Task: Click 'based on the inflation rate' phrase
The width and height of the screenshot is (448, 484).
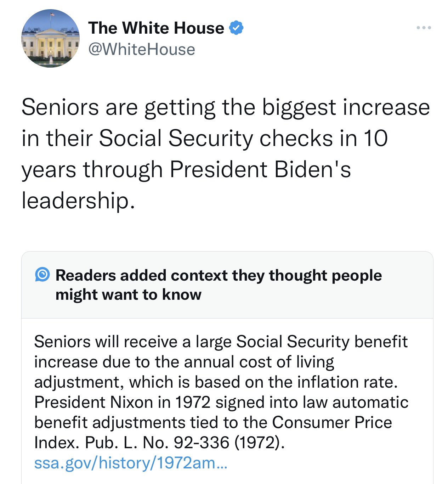Action: (296, 382)
